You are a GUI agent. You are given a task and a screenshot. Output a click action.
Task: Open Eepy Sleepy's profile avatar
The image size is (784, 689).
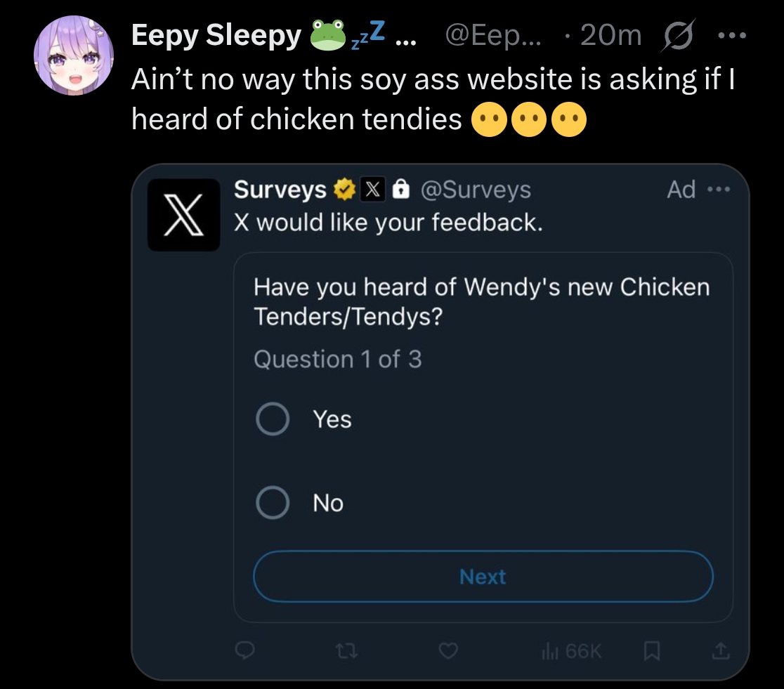pyautogui.click(x=74, y=55)
